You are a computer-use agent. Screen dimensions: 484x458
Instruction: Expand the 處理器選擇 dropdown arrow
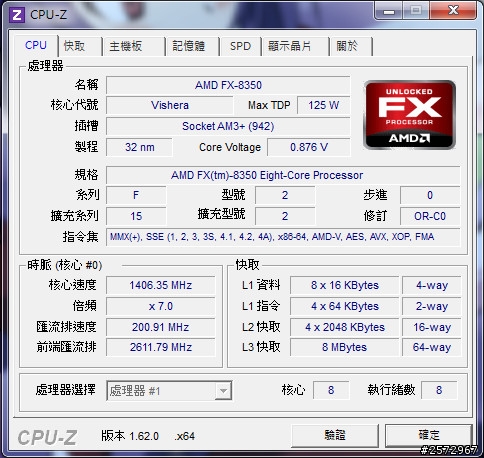[223, 391]
